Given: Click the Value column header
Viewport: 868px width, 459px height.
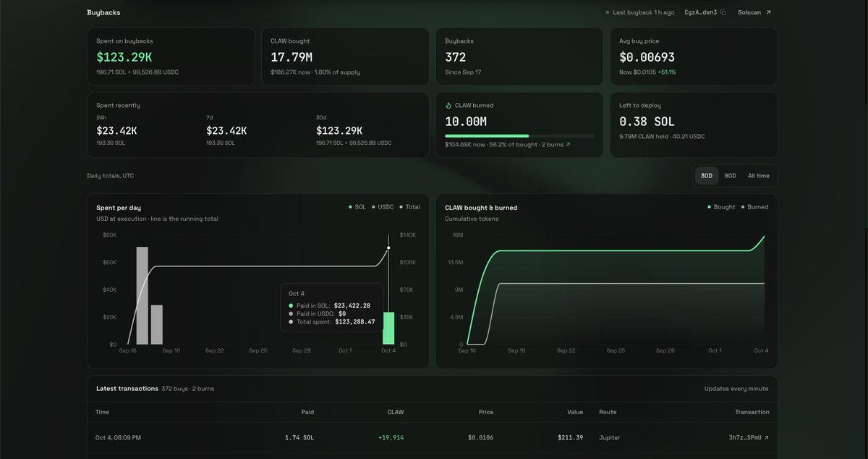Looking at the screenshot, I should (x=575, y=412).
